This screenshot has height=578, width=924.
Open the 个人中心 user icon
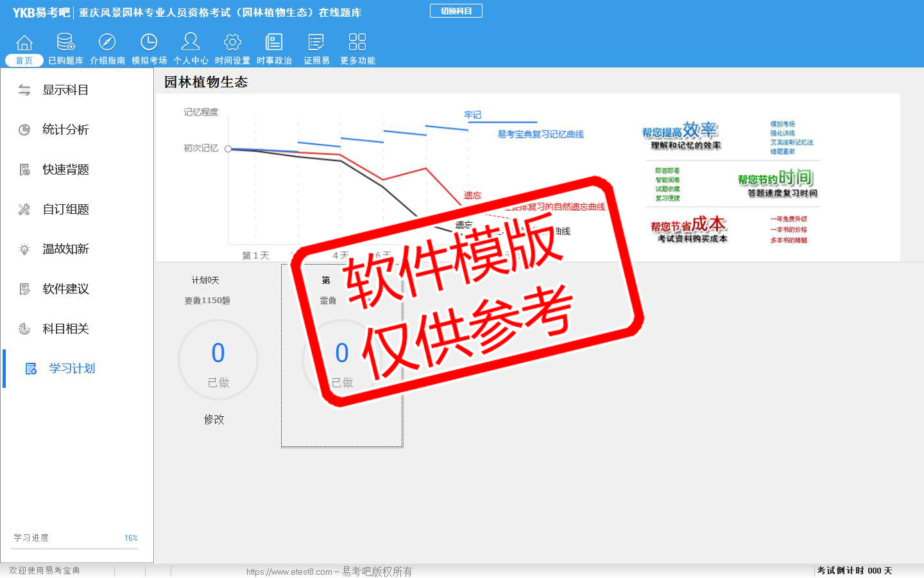click(191, 42)
